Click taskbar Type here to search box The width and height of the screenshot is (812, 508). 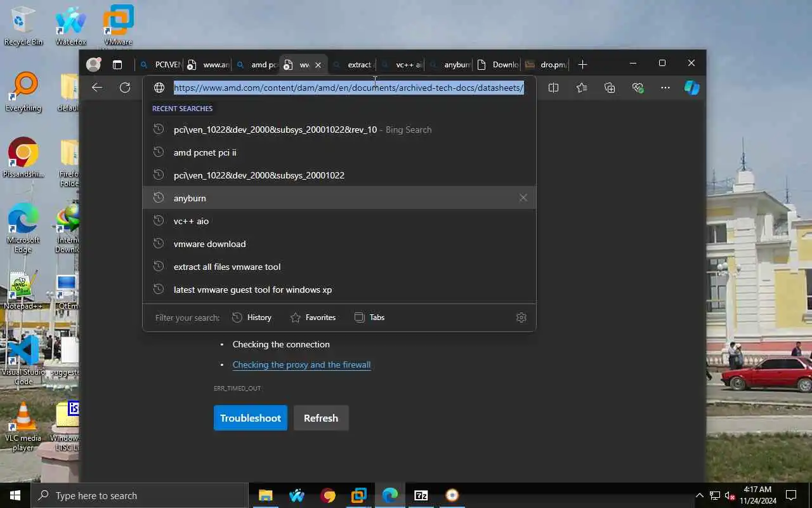coord(140,495)
